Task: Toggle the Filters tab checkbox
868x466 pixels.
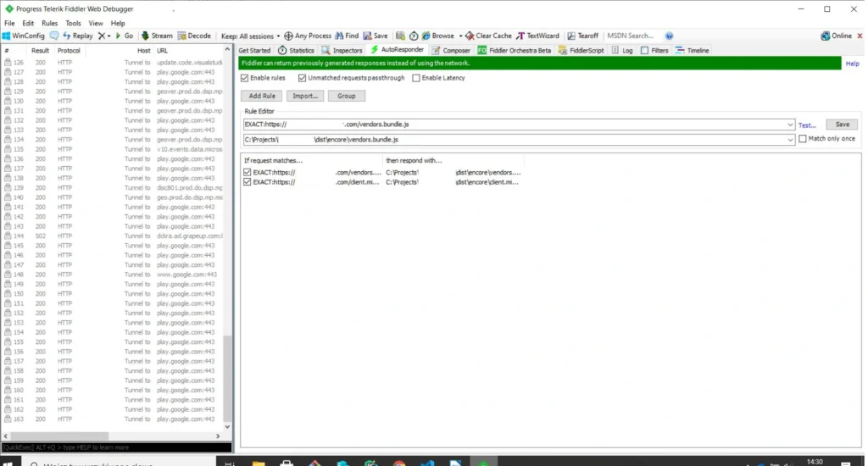Action: click(644, 50)
